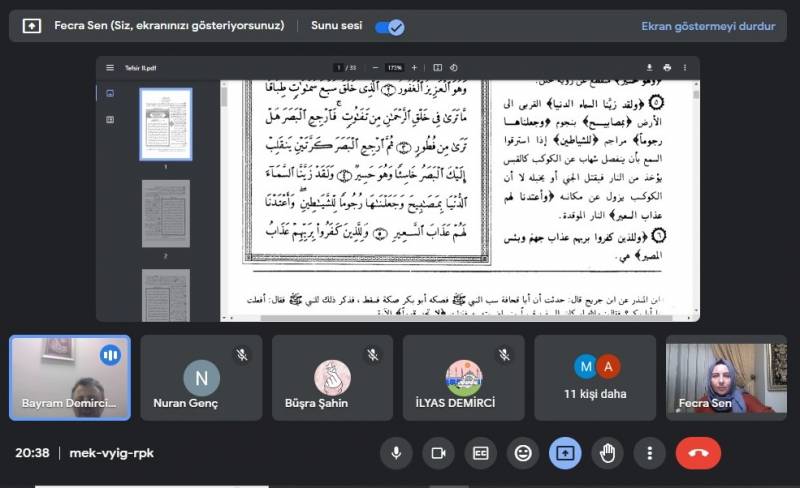This screenshot has height=488, width=800.
Task: Enable the Sunu sesi audio switch
Action: (390, 26)
